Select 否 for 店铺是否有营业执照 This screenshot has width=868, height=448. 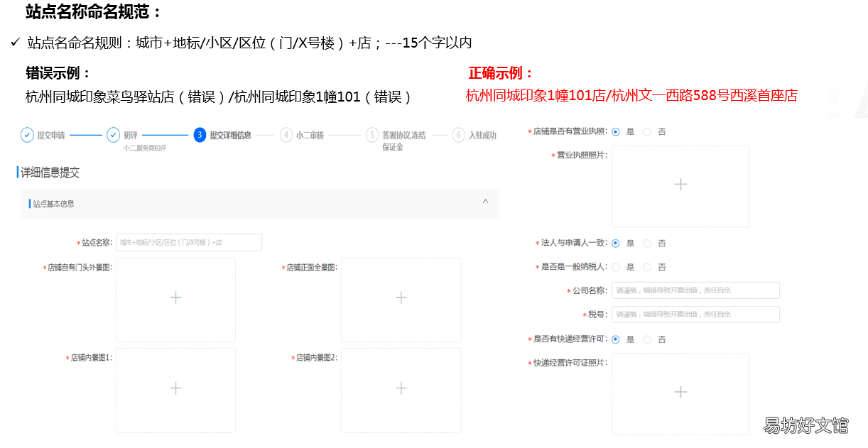[x=647, y=132]
